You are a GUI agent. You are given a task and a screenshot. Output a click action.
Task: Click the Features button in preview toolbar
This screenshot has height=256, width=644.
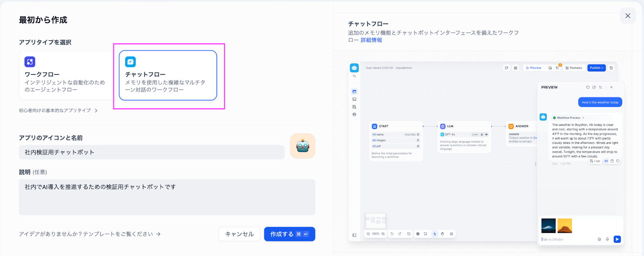click(574, 68)
